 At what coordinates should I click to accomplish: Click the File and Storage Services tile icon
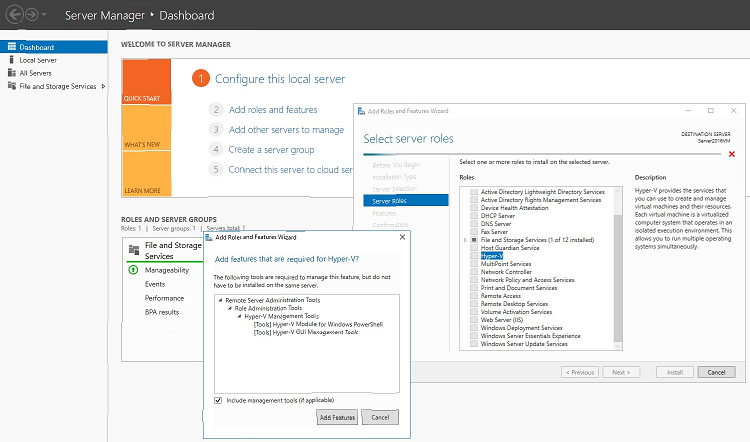click(x=134, y=250)
